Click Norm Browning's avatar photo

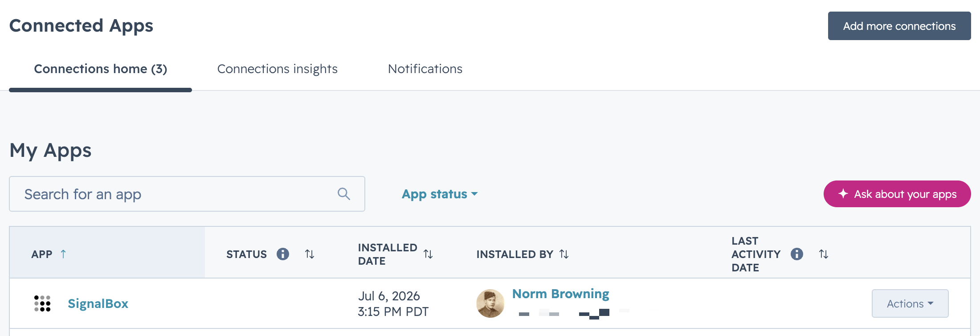coord(490,303)
